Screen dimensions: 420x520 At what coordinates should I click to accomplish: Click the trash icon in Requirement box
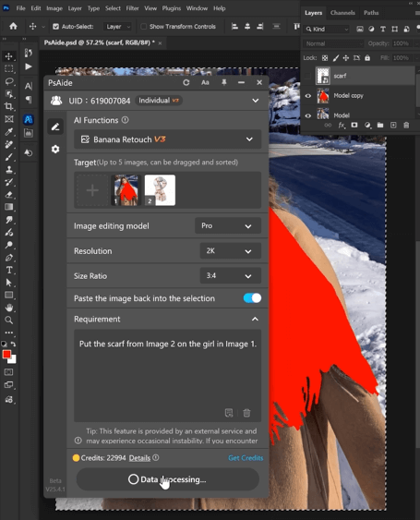[246, 413]
